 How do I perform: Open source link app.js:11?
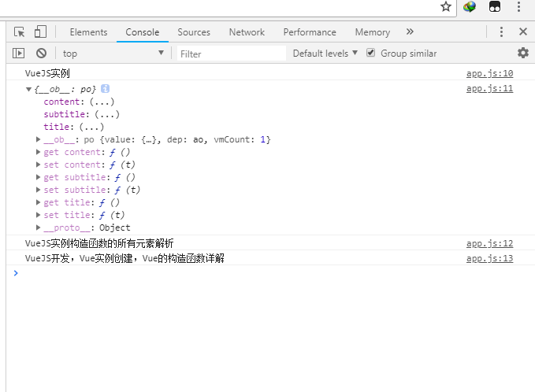[489, 89]
